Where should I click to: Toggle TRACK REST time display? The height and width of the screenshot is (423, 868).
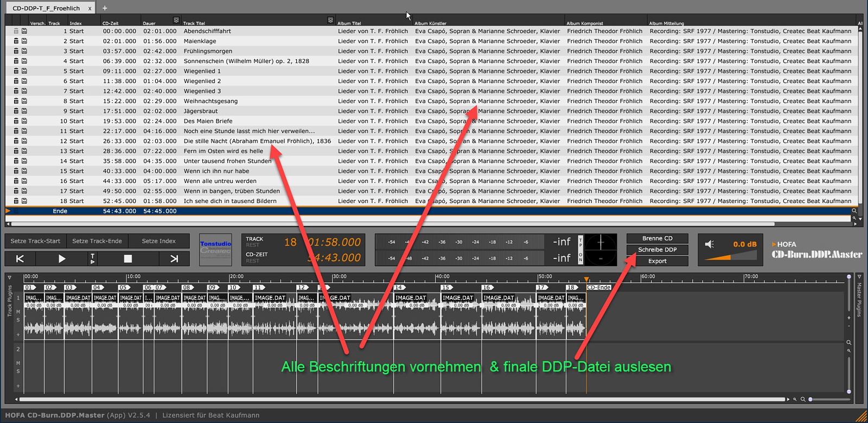[252, 245]
